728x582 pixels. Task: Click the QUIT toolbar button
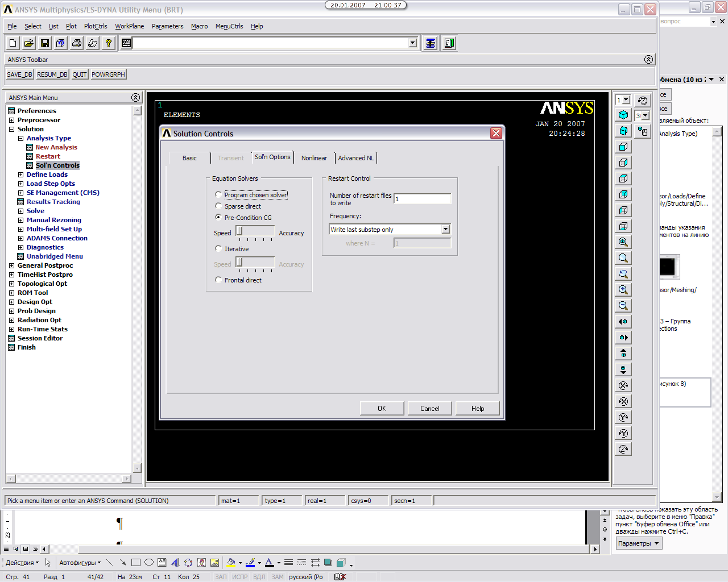[80, 74]
